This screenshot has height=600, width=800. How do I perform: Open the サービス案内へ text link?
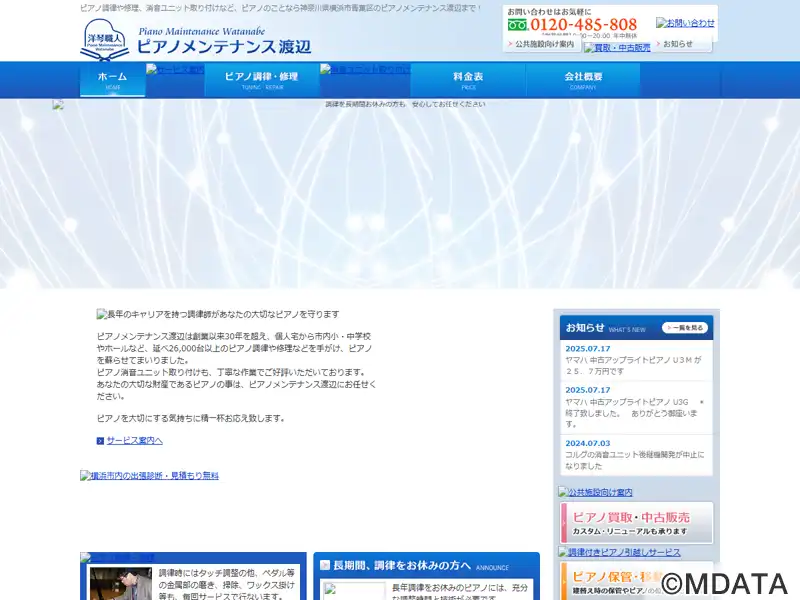[x=134, y=441]
